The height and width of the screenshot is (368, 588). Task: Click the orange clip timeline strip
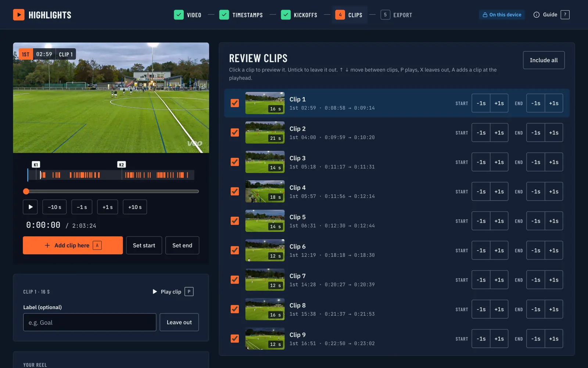pos(111,175)
